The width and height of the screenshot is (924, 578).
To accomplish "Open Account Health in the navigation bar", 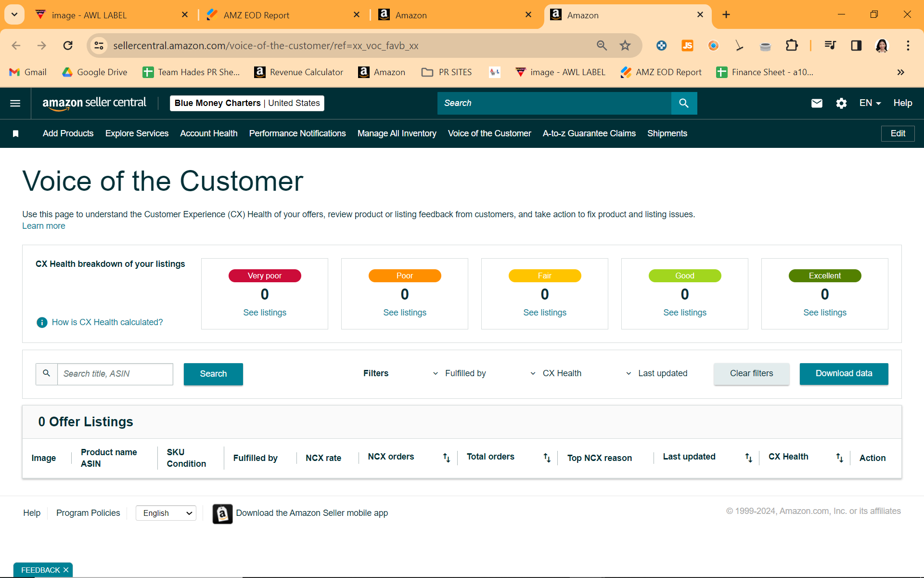I will pyautogui.click(x=209, y=133).
